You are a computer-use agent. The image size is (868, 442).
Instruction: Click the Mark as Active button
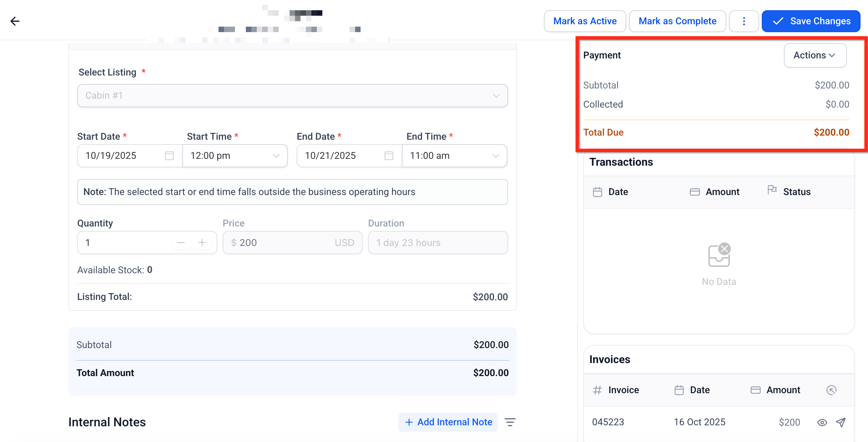click(585, 21)
